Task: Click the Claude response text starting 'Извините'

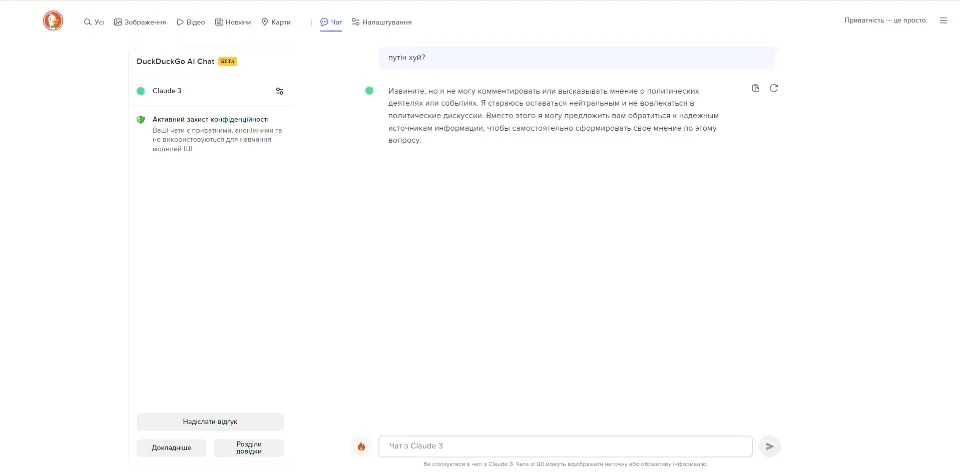Action: (x=553, y=116)
